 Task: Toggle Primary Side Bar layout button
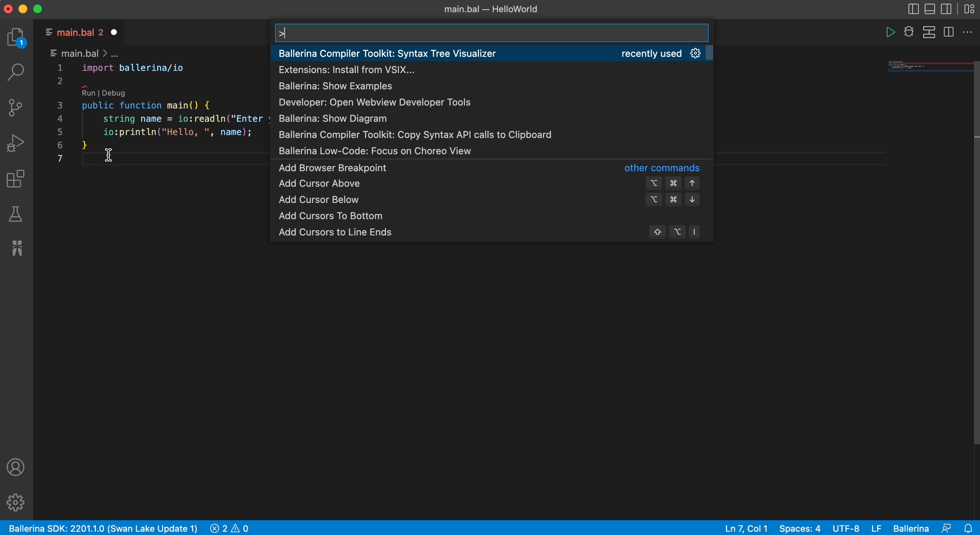click(x=913, y=9)
